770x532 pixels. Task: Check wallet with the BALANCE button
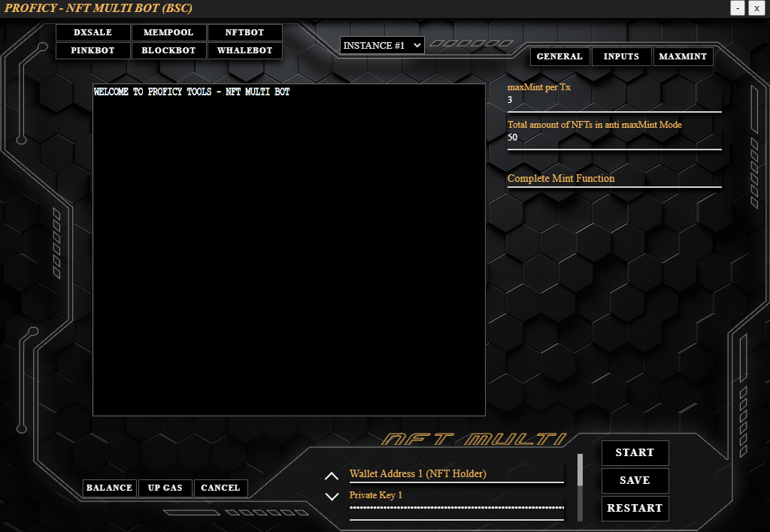click(x=110, y=488)
